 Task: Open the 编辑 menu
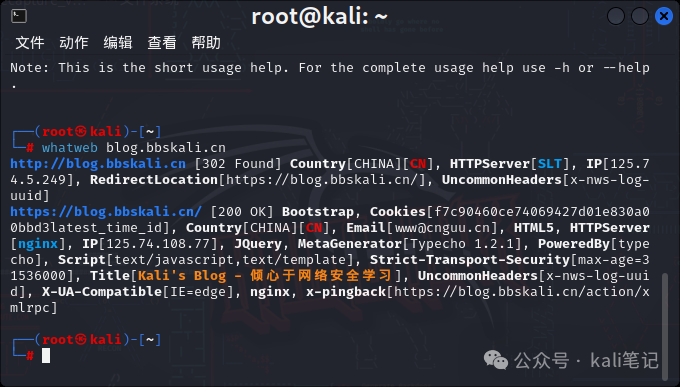pyautogui.click(x=118, y=43)
